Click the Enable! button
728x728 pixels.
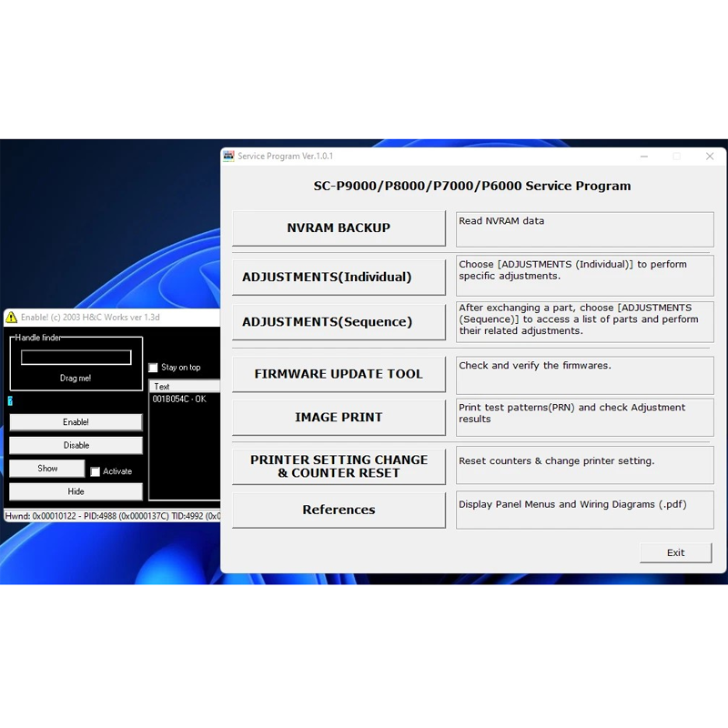click(x=76, y=422)
